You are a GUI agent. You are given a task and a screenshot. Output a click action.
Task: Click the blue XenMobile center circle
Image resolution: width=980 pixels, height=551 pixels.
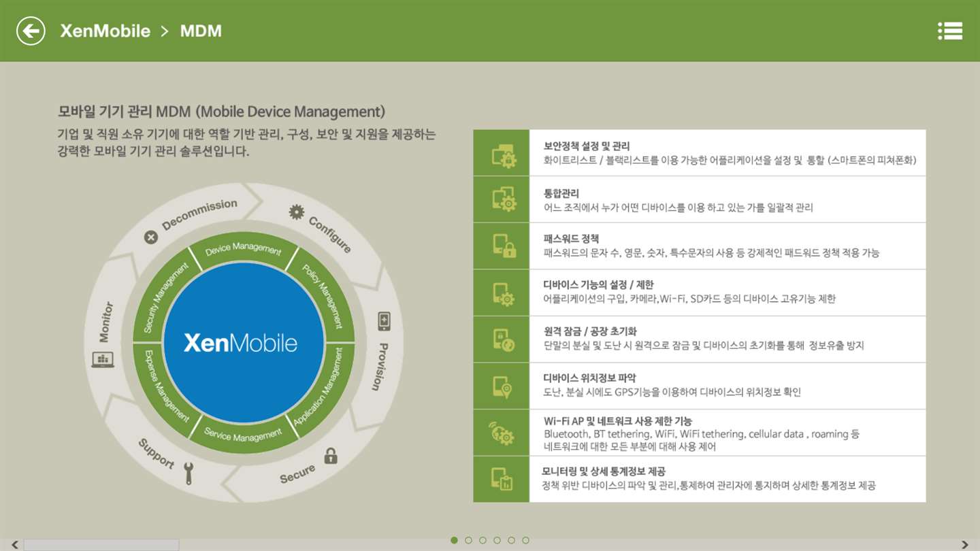coord(243,342)
